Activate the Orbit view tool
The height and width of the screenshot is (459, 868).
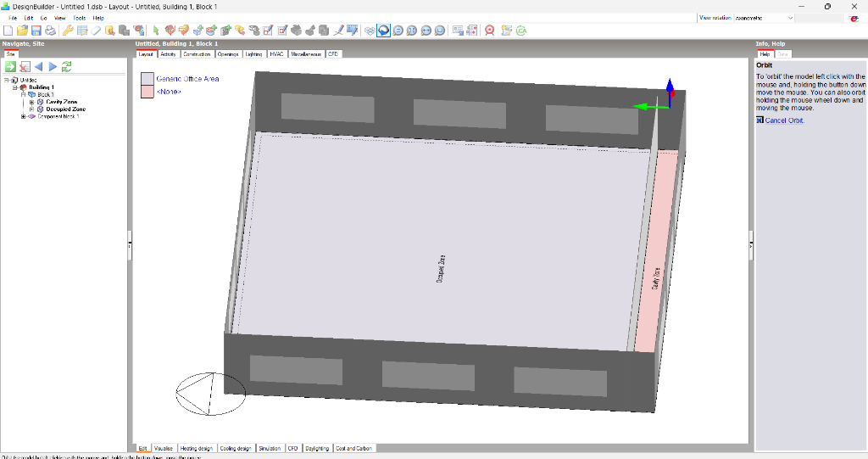(384, 31)
